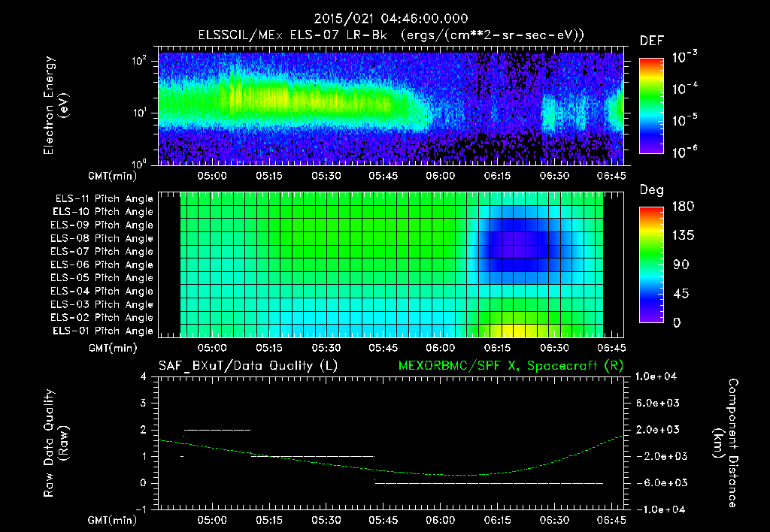
Task: Click the 45 value on Deg scale
Action: point(680,294)
